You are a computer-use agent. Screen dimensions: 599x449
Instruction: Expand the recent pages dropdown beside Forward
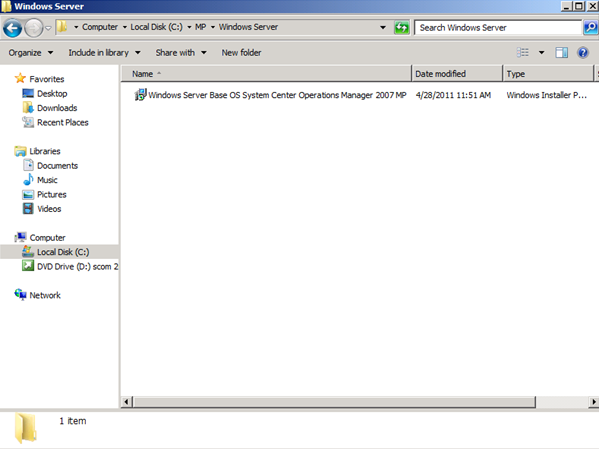[48, 28]
